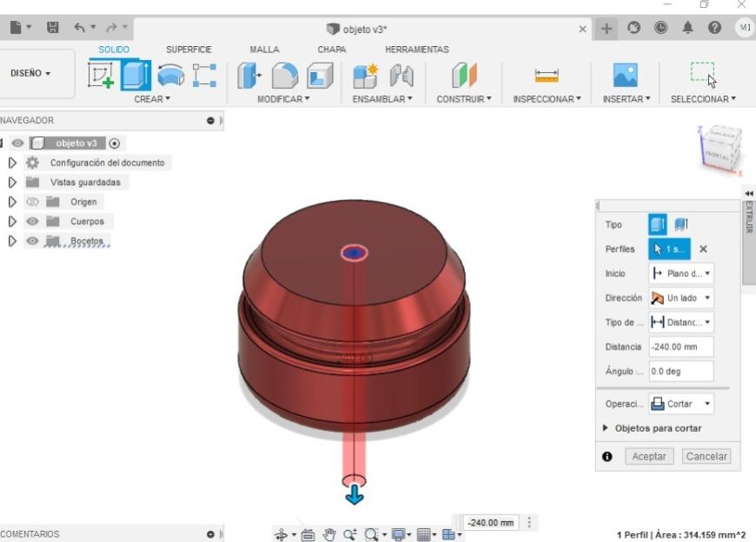Image resolution: width=756 pixels, height=542 pixels.
Task: Select the Revolve tool icon
Action: pyautogui.click(x=171, y=76)
